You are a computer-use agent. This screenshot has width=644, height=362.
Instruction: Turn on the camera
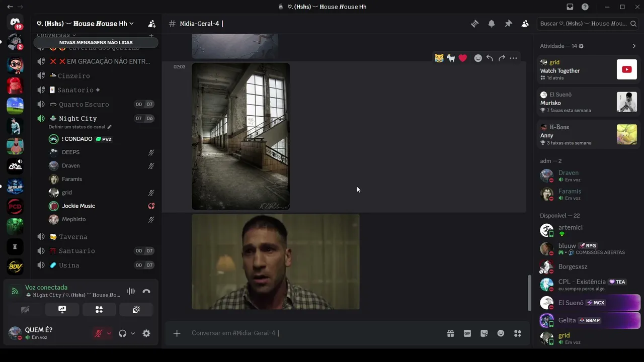[25, 310]
